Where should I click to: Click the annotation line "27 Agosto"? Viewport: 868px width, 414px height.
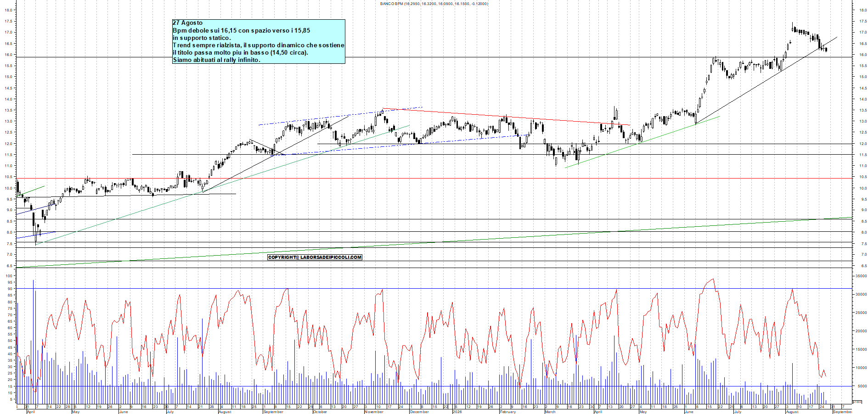point(187,23)
